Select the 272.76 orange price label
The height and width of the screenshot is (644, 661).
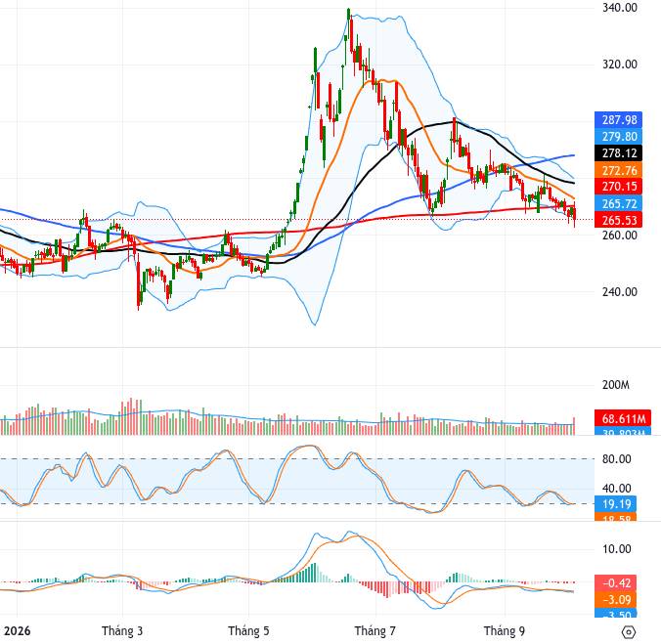[618, 170]
